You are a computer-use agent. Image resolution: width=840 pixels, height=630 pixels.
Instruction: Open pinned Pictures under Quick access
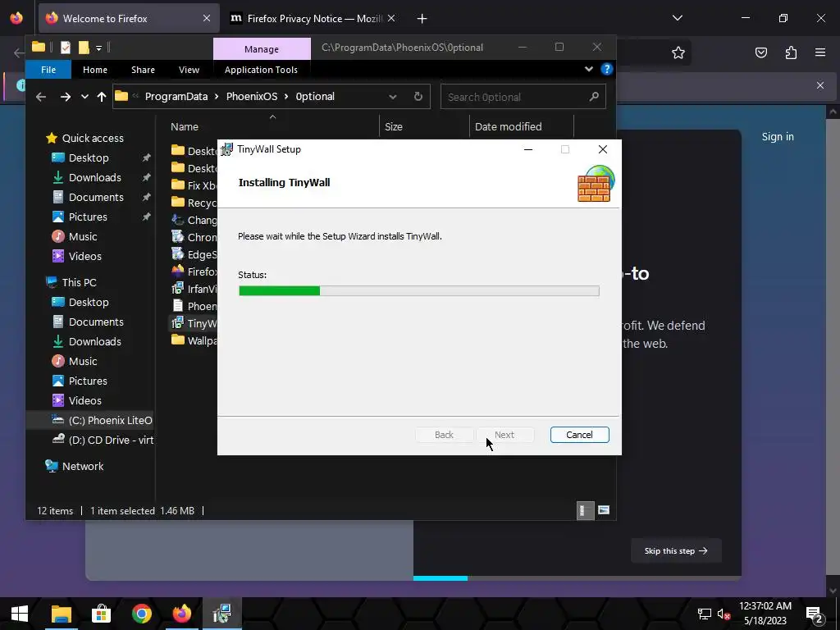click(x=88, y=217)
